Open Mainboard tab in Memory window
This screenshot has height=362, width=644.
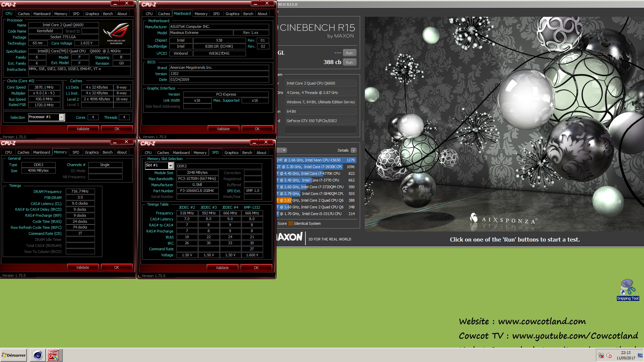pos(42,152)
